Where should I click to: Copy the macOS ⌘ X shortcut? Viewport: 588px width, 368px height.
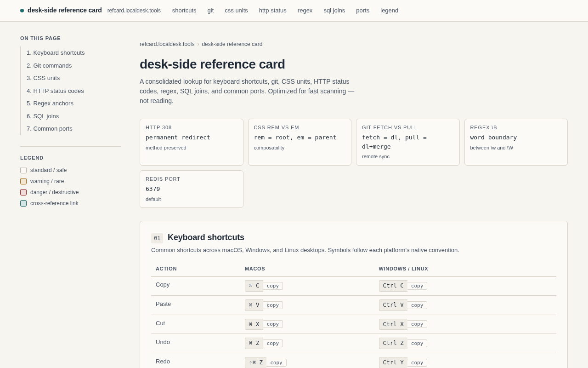(273, 324)
